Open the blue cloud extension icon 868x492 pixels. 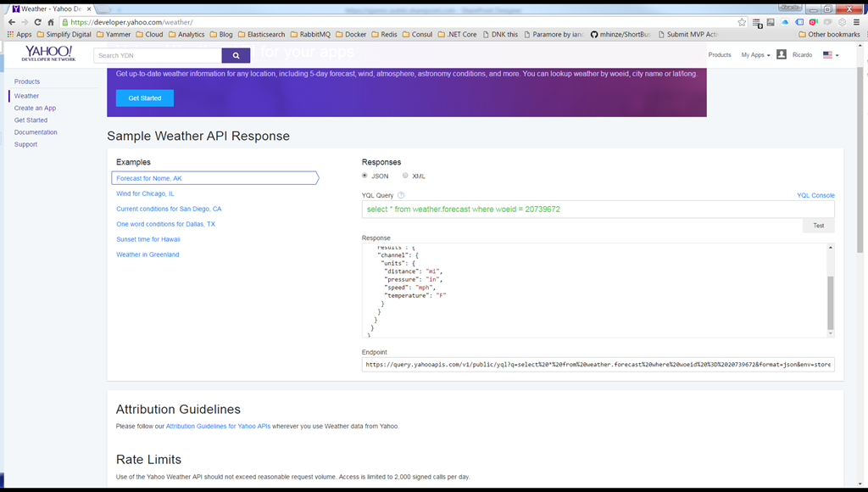pos(785,22)
